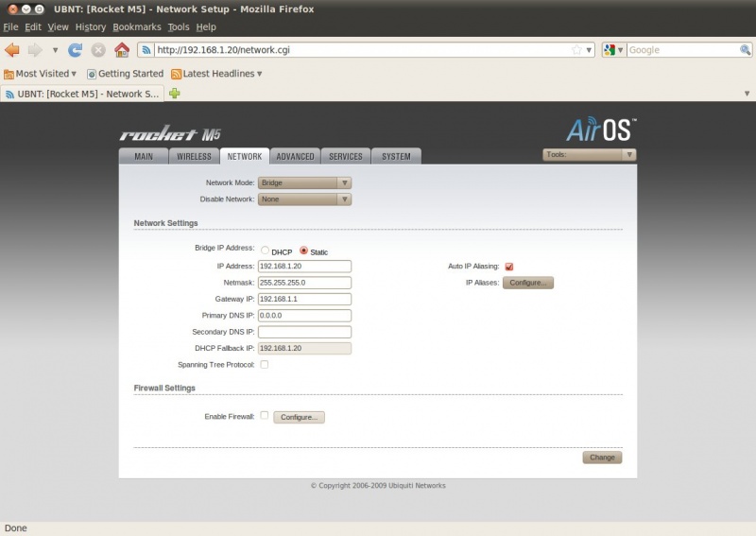Image resolution: width=756 pixels, height=536 pixels.
Task: Open the Getting Started bookmark
Action: (x=125, y=74)
